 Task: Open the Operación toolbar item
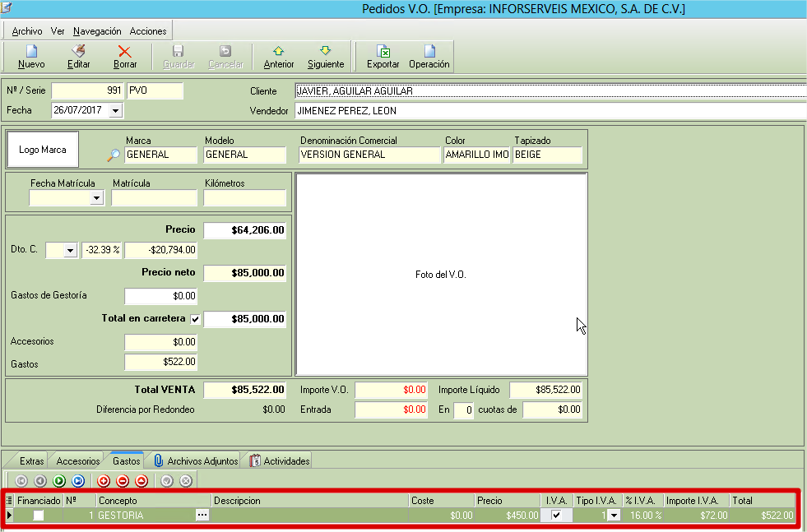[429, 56]
